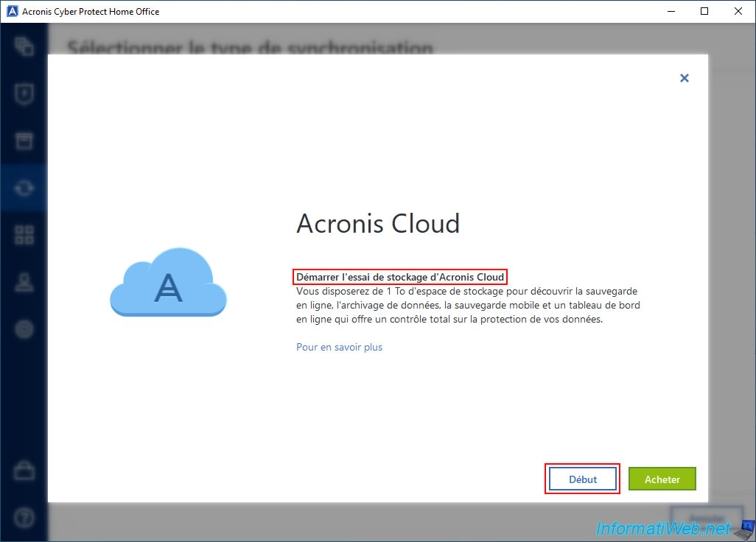
Task: Open the Tools grid icon
Action: click(24, 236)
